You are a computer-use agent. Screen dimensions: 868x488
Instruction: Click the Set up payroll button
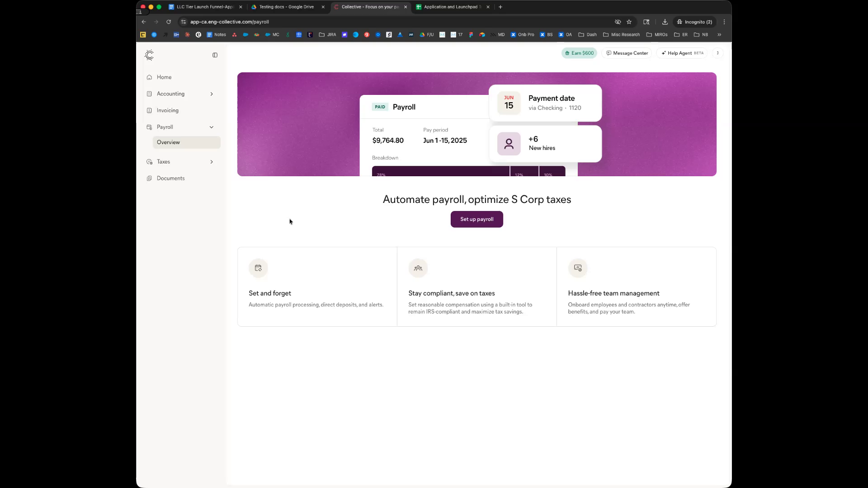pos(476,220)
